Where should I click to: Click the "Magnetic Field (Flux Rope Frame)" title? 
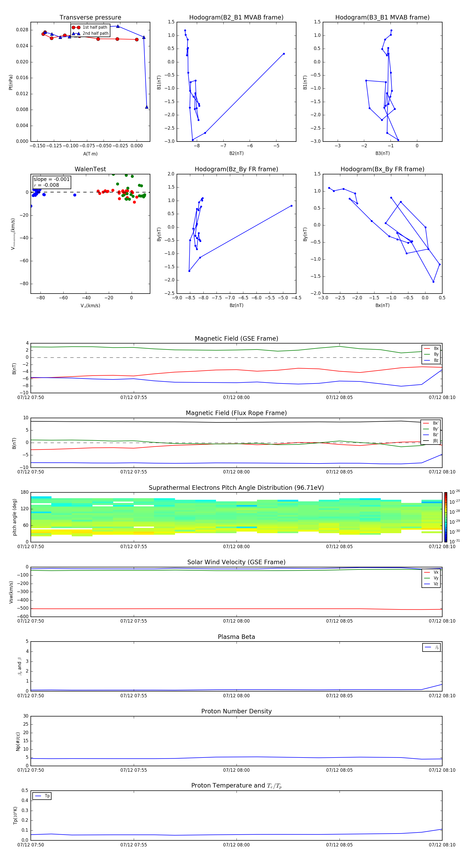click(x=236, y=413)
